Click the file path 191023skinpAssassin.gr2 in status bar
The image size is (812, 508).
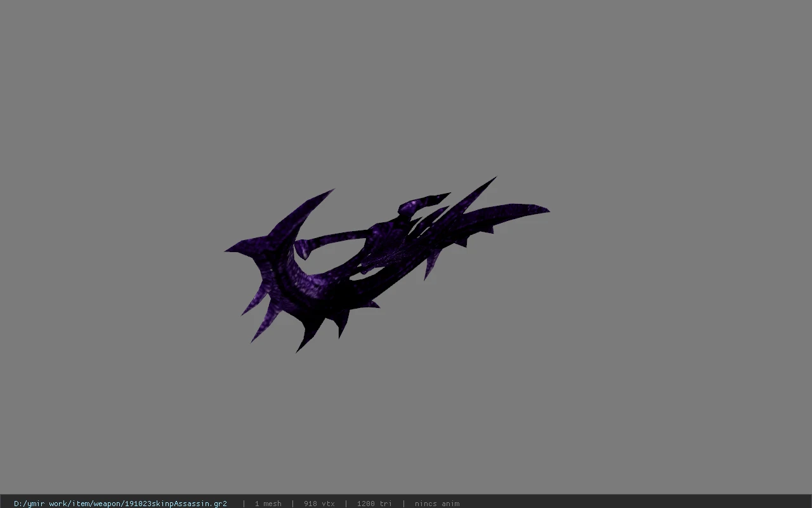click(121, 504)
